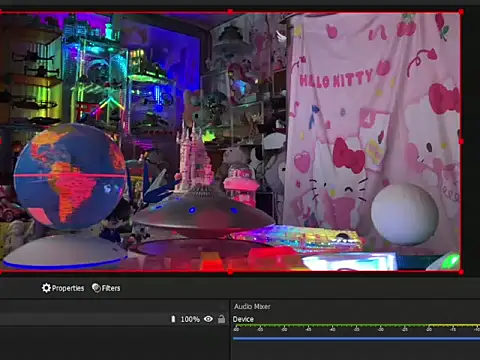Click the 100% battery level label

(x=190, y=319)
